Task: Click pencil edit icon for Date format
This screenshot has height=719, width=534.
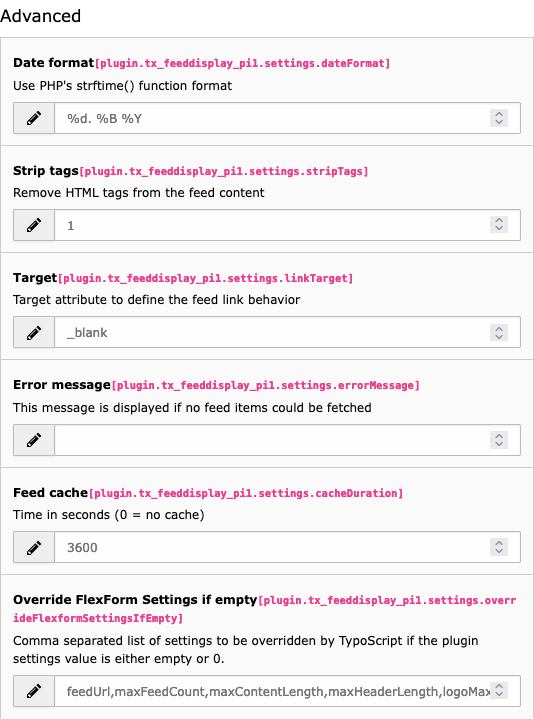Action: click(x=34, y=118)
